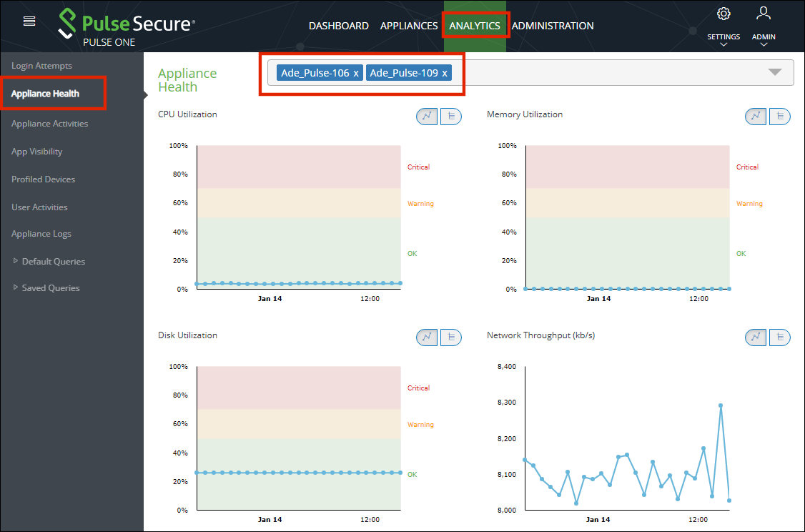
Task: Open the Settings gear icon
Action: (x=723, y=14)
